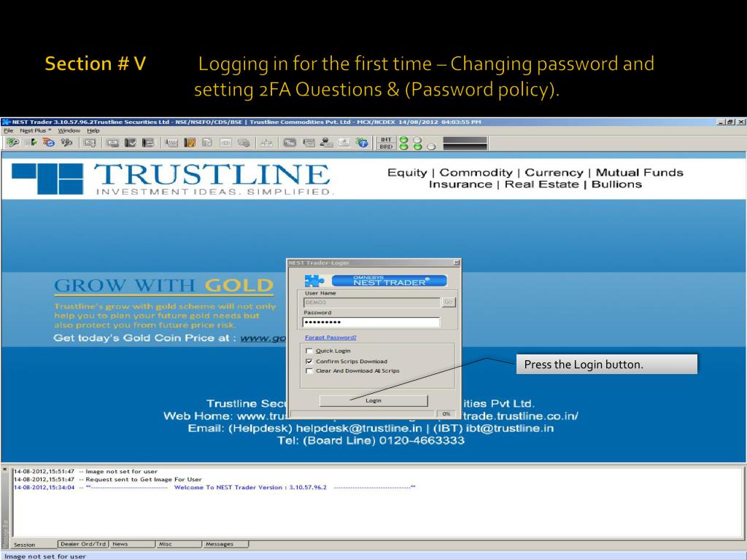The height and width of the screenshot is (560, 747).
Task: Click the person user toolbar icon
Action: [326, 142]
